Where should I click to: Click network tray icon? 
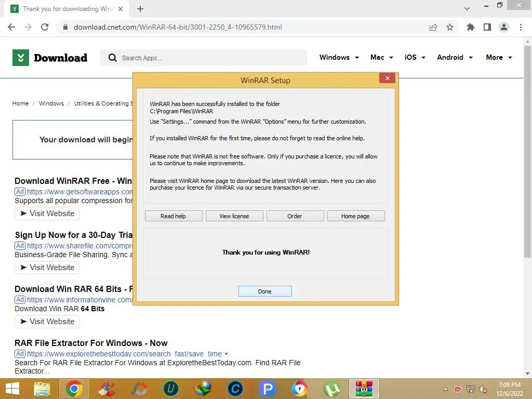(471, 389)
